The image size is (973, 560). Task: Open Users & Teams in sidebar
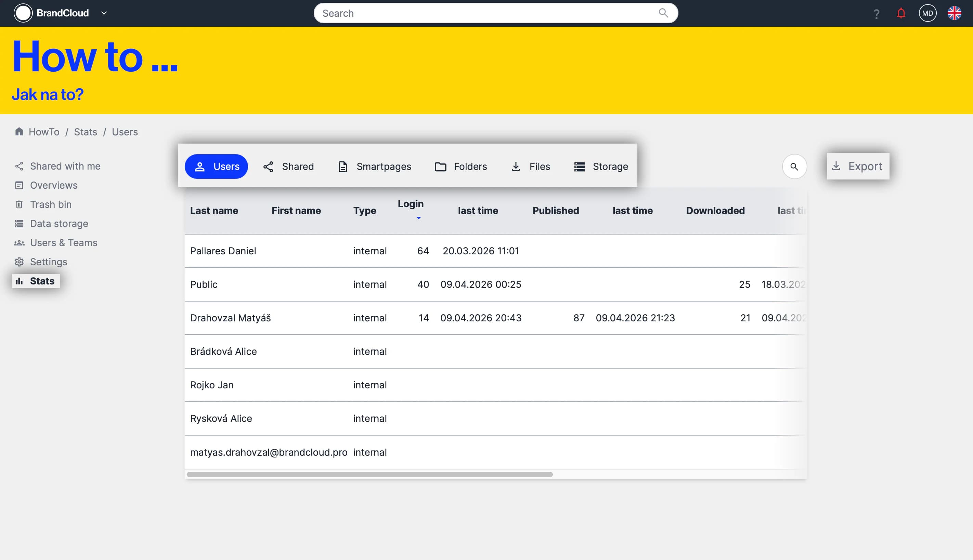pyautogui.click(x=64, y=243)
